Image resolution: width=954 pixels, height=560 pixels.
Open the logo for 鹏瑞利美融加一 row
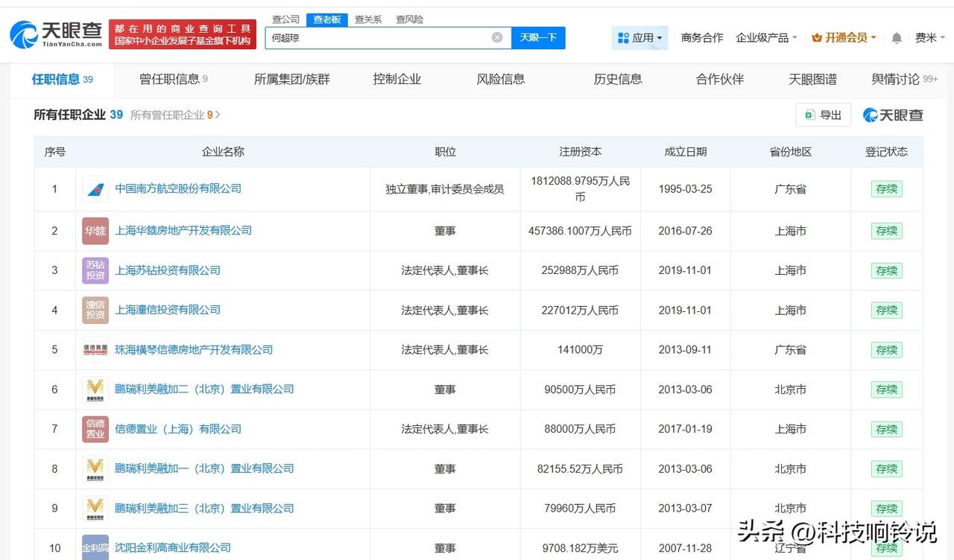pos(95,468)
